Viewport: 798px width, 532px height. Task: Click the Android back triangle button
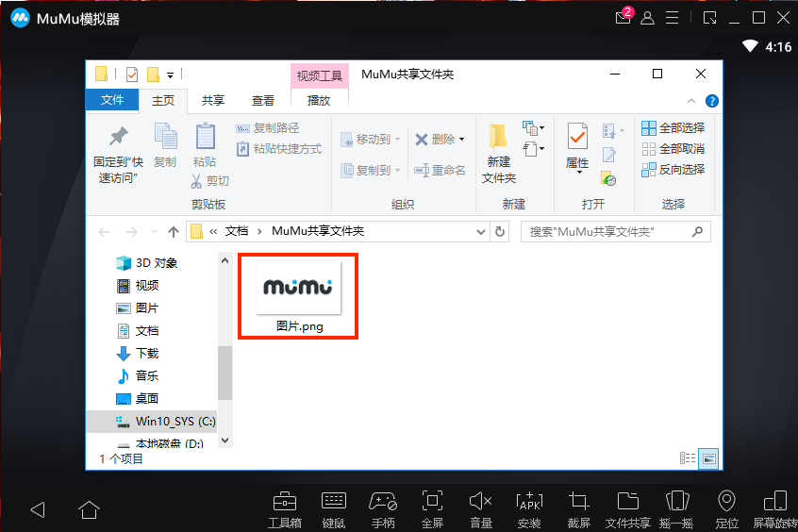point(38,509)
